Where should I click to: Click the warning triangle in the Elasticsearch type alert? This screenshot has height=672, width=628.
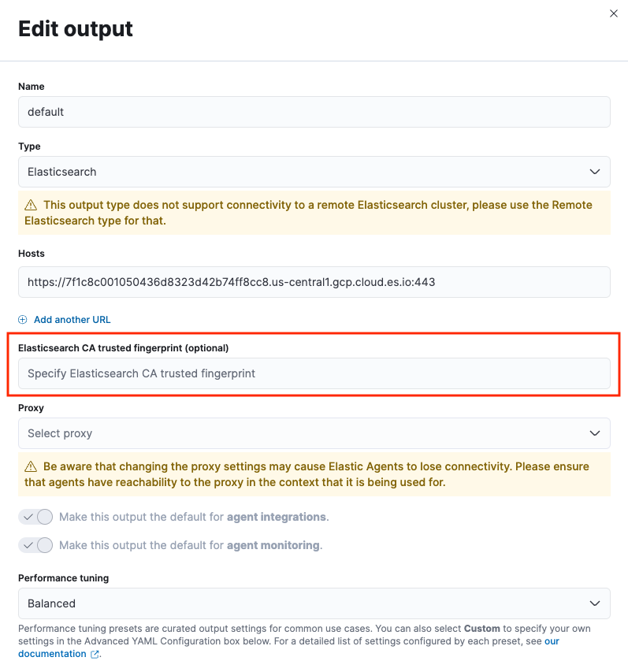[30, 204]
